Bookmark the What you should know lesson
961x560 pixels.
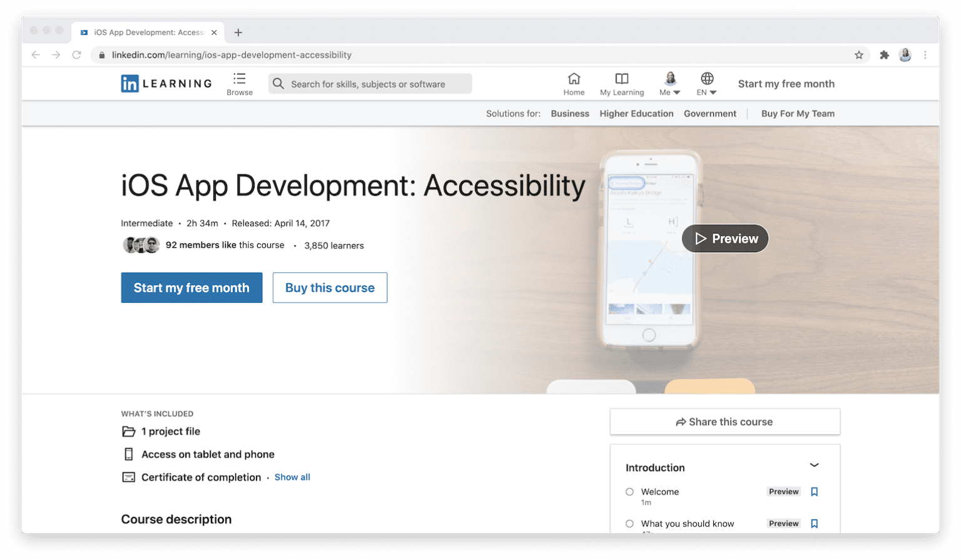[x=814, y=523]
